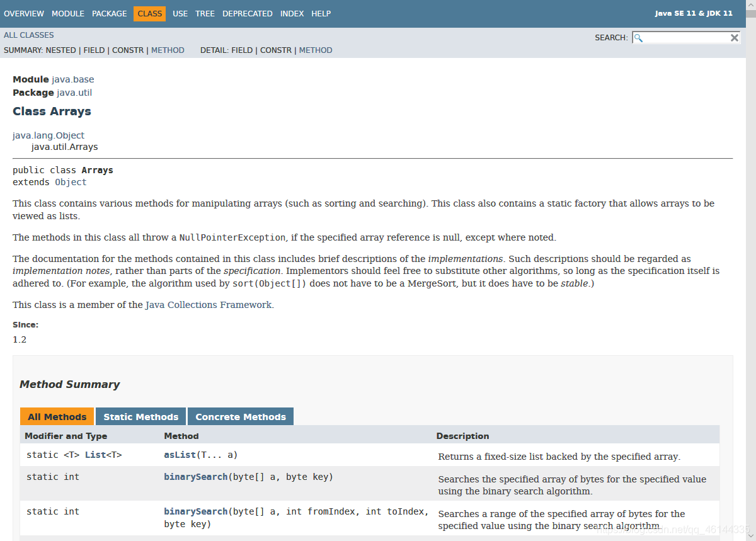Switch to the Static Methods tab

tap(141, 417)
